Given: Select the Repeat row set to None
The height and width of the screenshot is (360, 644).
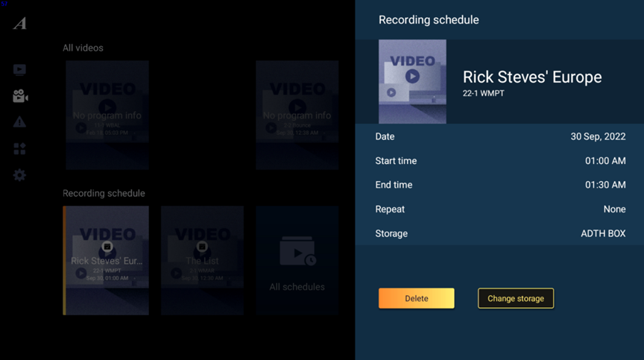Looking at the screenshot, I should (x=500, y=209).
